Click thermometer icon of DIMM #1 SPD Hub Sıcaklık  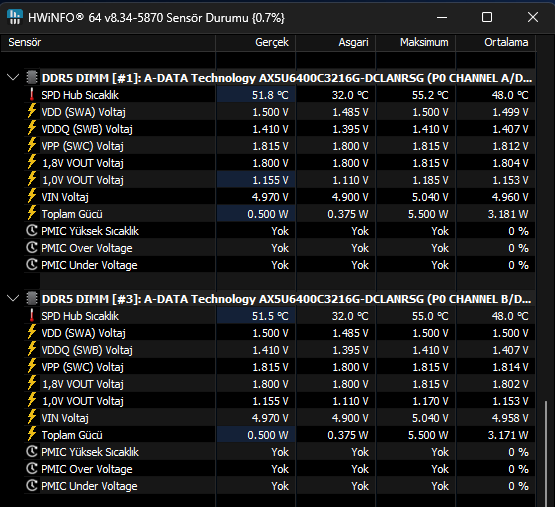[32, 95]
